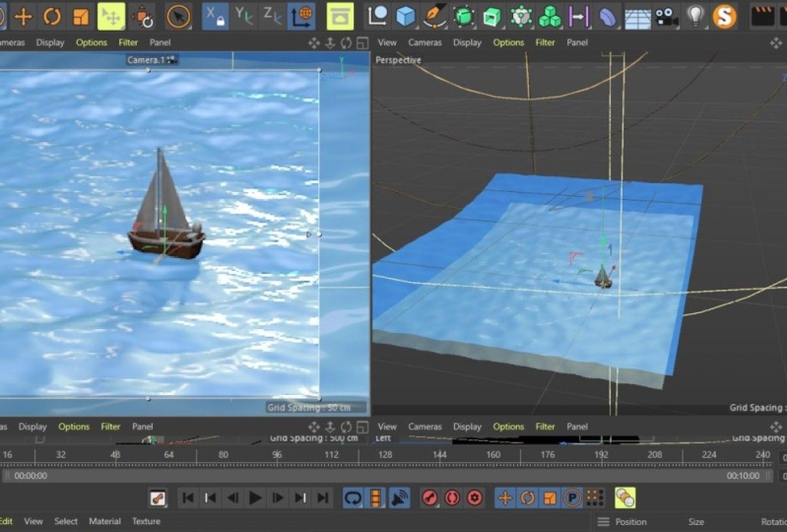The height and width of the screenshot is (532, 787).
Task: Click the orange S plugin icon
Action: (724, 16)
